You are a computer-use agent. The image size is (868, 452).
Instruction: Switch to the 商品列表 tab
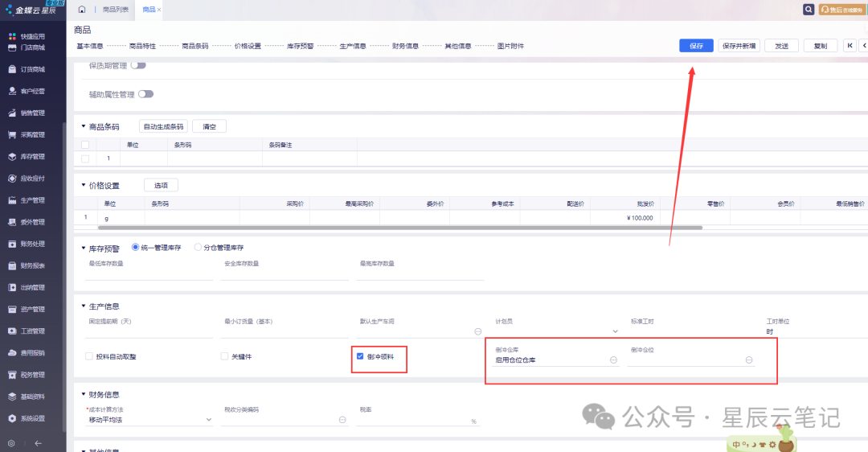115,10
